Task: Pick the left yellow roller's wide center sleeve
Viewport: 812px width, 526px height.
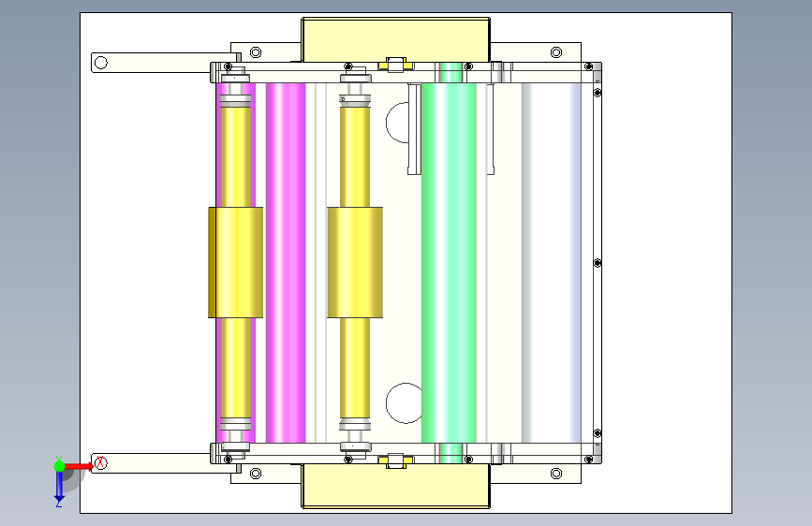Action: 236,262
